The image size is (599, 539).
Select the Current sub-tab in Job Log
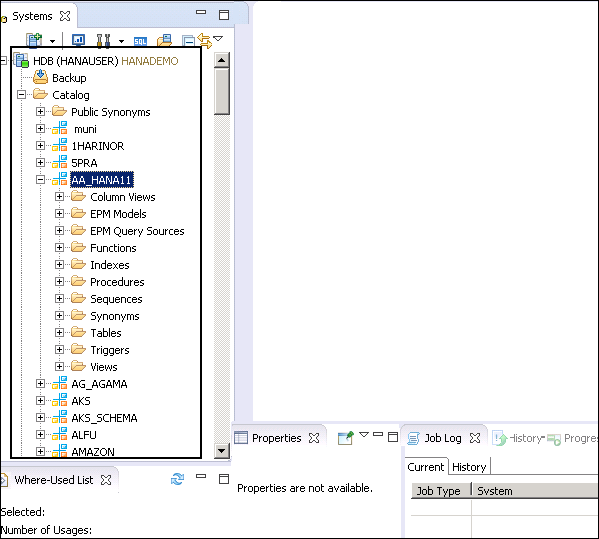pos(426,467)
